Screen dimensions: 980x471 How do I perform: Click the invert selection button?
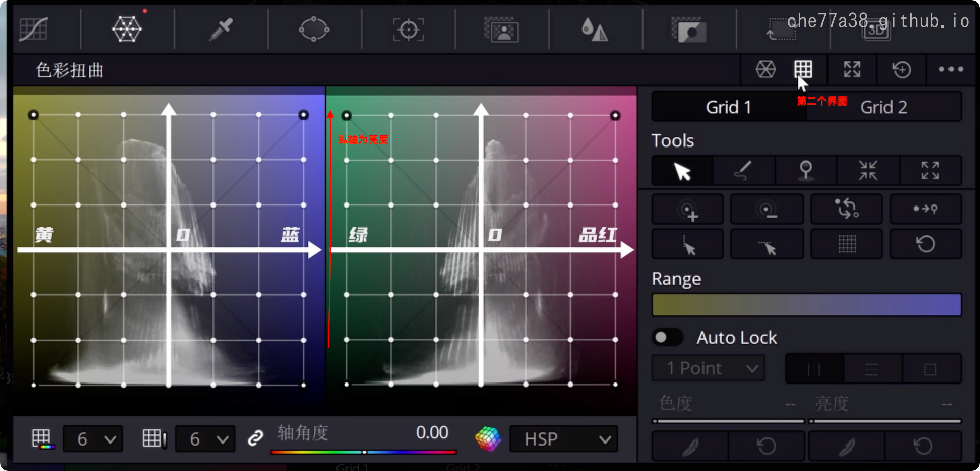846,209
